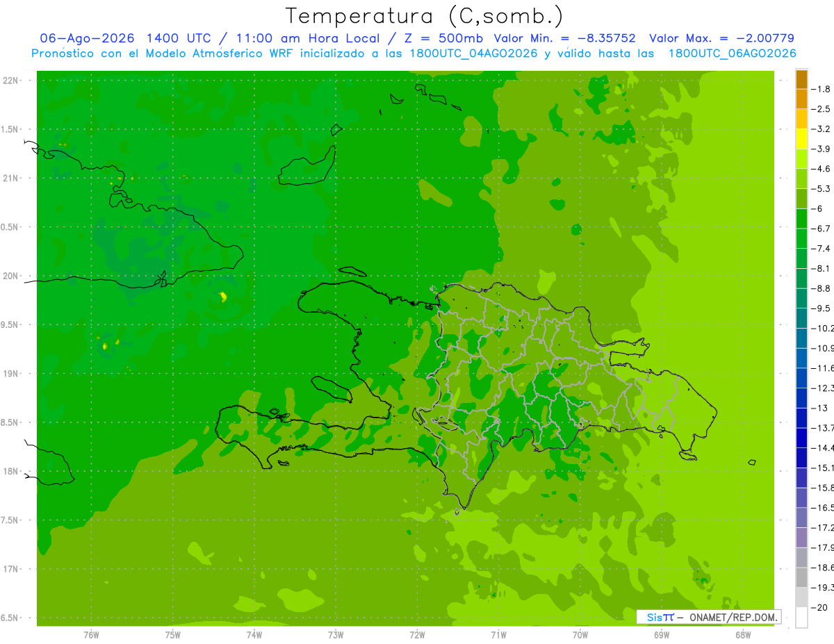
Task: Click the title "Temperatura (C,somb.)"
Action: [425, 16]
